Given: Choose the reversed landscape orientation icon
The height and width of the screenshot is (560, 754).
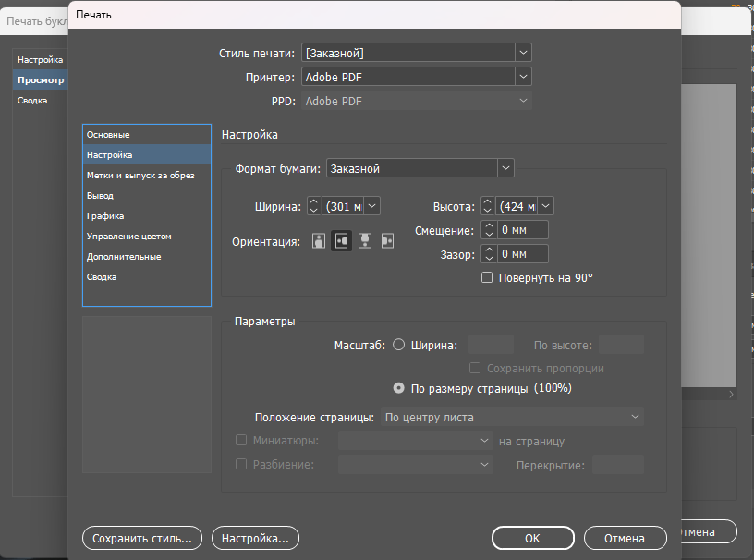Looking at the screenshot, I should tap(387, 241).
